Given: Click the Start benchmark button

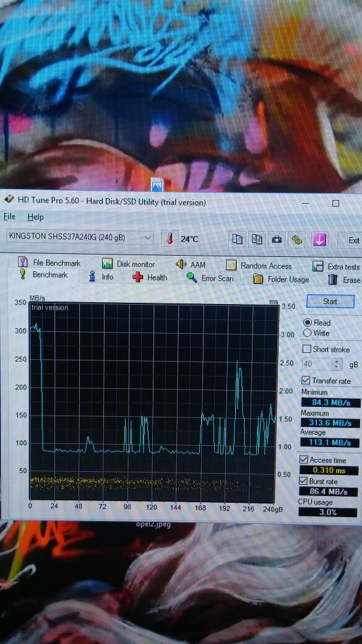Looking at the screenshot, I should (330, 302).
